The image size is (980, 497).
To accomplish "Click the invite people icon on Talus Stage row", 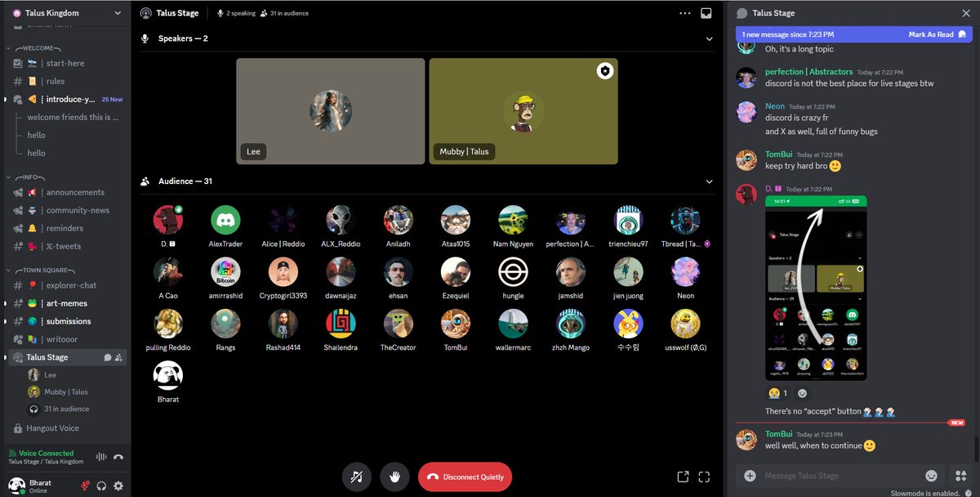I will click(x=118, y=357).
